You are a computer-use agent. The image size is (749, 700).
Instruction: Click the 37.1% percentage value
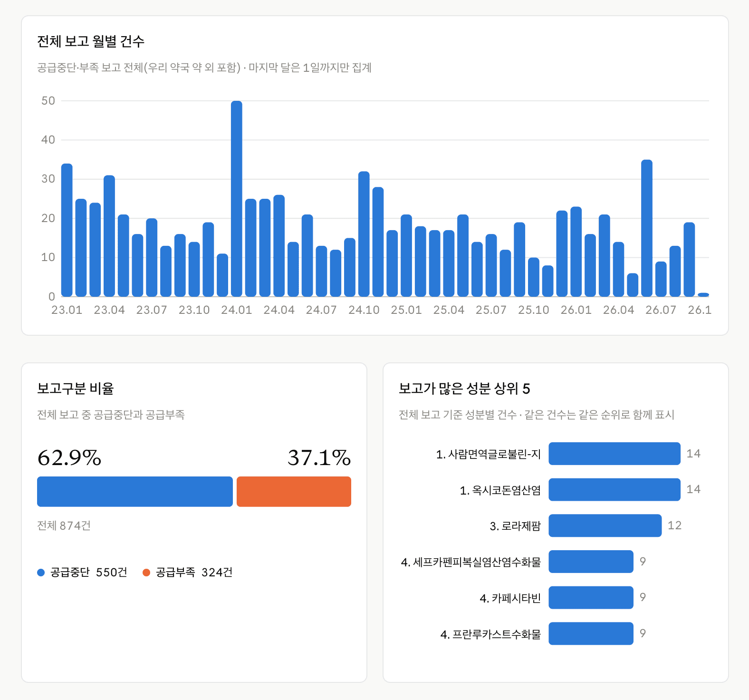point(319,457)
